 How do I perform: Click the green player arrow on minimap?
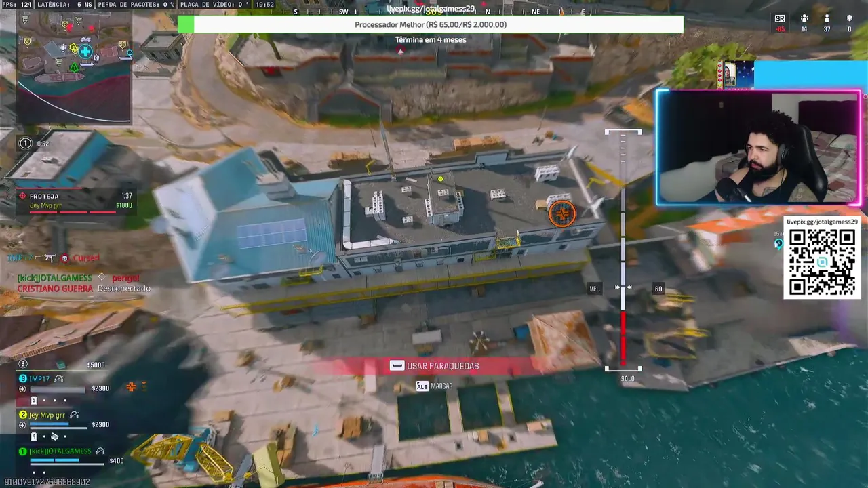tap(75, 67)
